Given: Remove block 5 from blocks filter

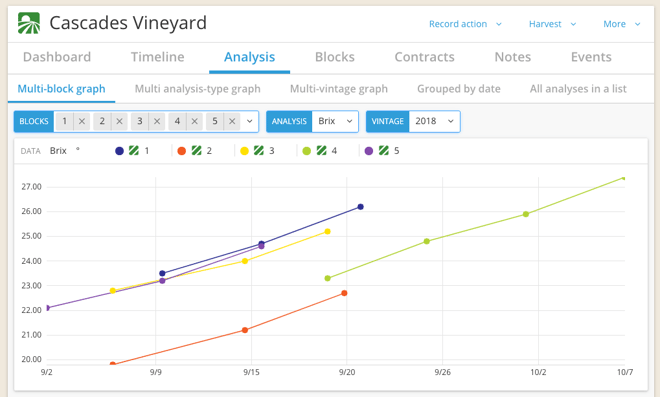Looking at the screenshot, I should [x=232, y=121].
